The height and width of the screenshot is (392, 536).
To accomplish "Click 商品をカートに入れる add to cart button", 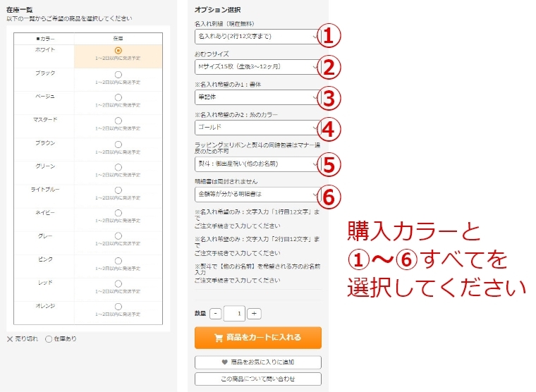I will click(258, 338).
